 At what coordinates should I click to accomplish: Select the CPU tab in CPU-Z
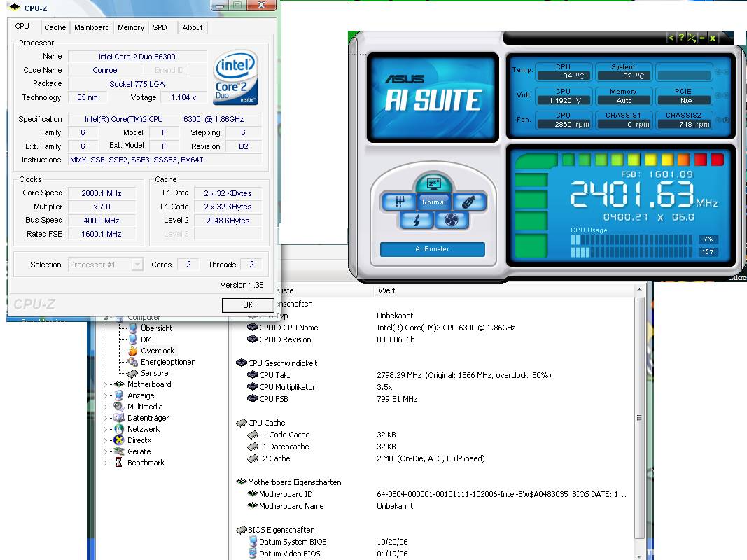22,26
